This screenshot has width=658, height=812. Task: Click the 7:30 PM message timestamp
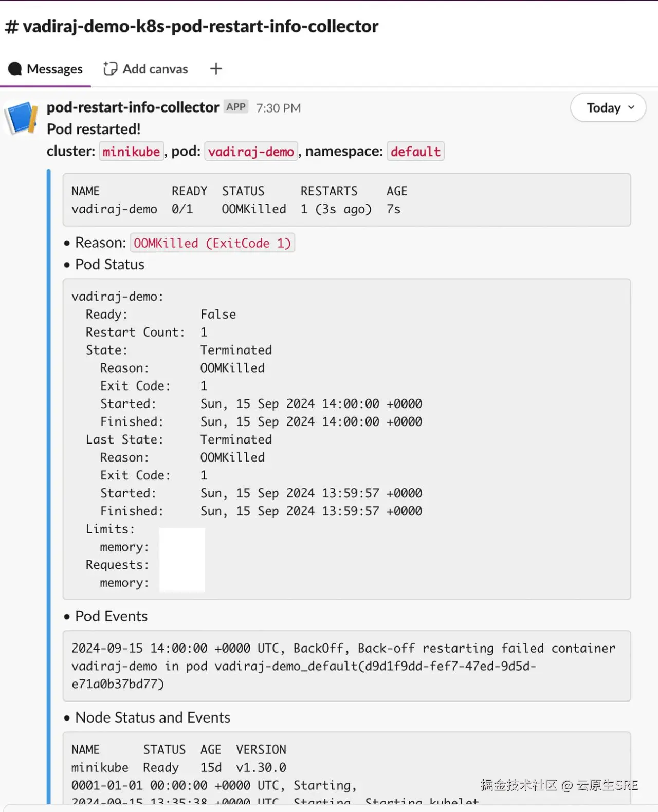pos(278,108)
